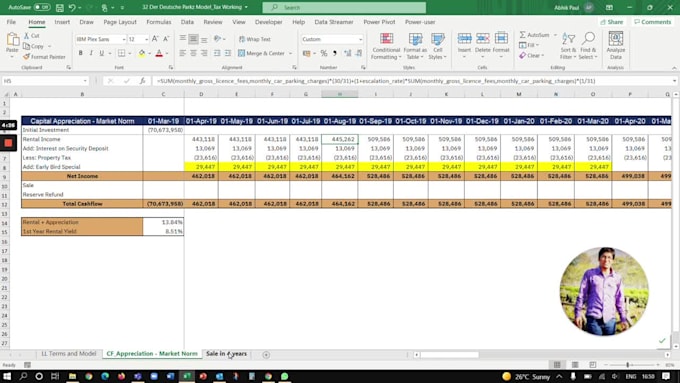Screen dimensions: 680x383
Task: Switch to Page Layout view icon
Action: coord(575,365)
